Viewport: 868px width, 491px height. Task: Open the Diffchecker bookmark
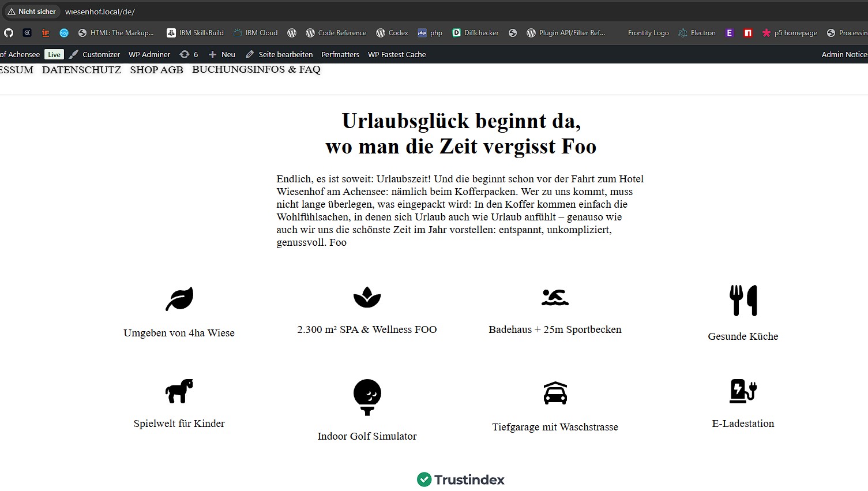pyautogui.click(x=475, y=33)
